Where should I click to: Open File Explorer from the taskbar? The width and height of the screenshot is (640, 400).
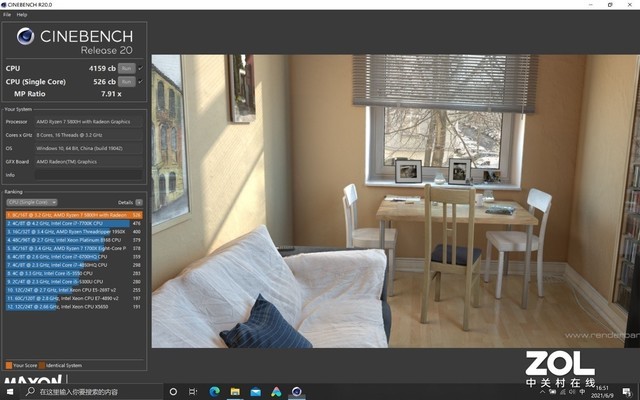pyautogui.click(x=234, y=391)
